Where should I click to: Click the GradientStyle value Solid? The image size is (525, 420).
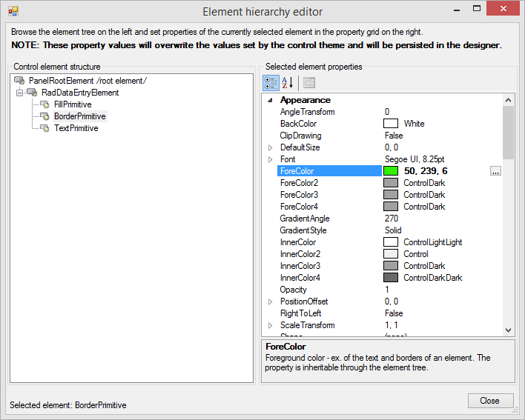(x=393, y=230)
